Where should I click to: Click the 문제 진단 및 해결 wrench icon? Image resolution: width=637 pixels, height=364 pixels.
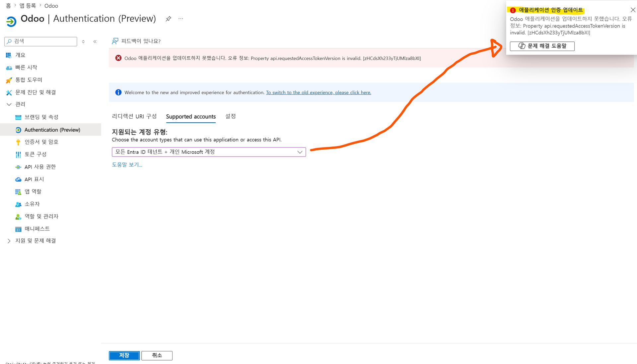[x=9, y=92]
